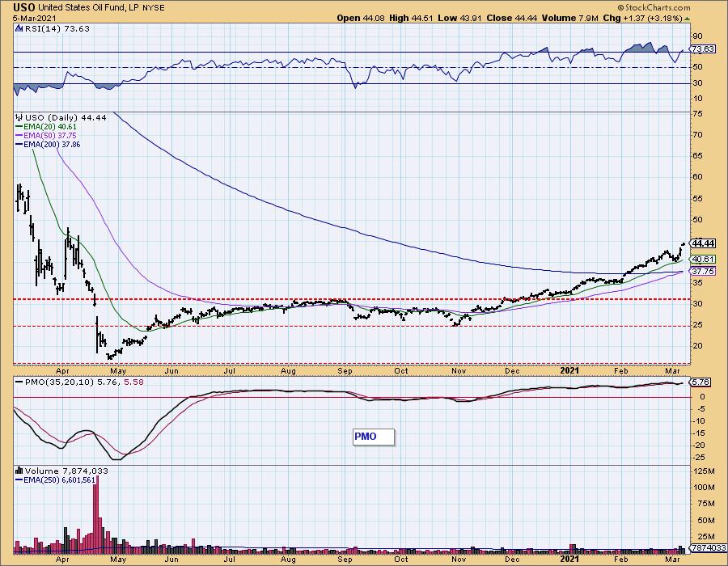Screen dimensions: 728x566
Task: Click the -25 label on PMO axis
Action: point(699,458)
